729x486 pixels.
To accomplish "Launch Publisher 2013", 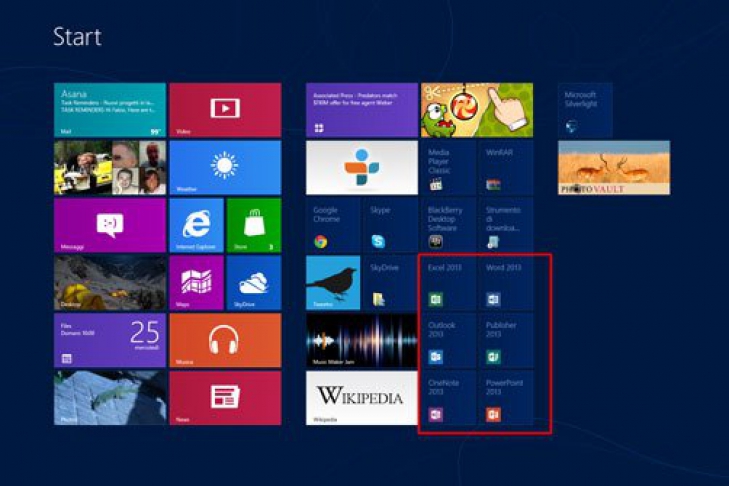I will pyautogui.click(x=505, y=340).
